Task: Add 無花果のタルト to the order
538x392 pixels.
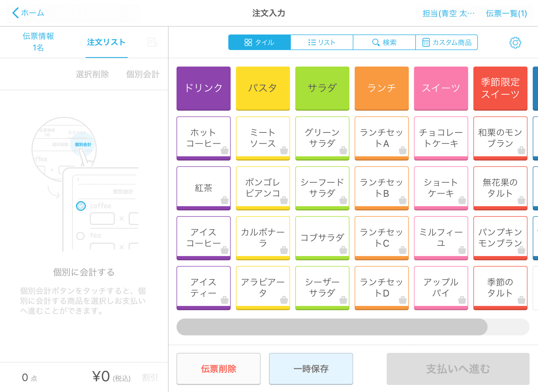Action: click(x=500, y=188)
